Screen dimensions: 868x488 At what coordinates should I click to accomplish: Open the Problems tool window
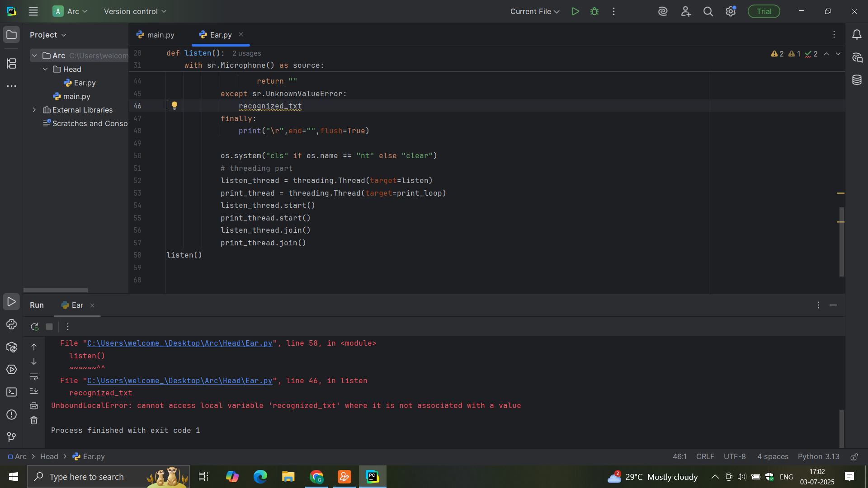[11, 415]
